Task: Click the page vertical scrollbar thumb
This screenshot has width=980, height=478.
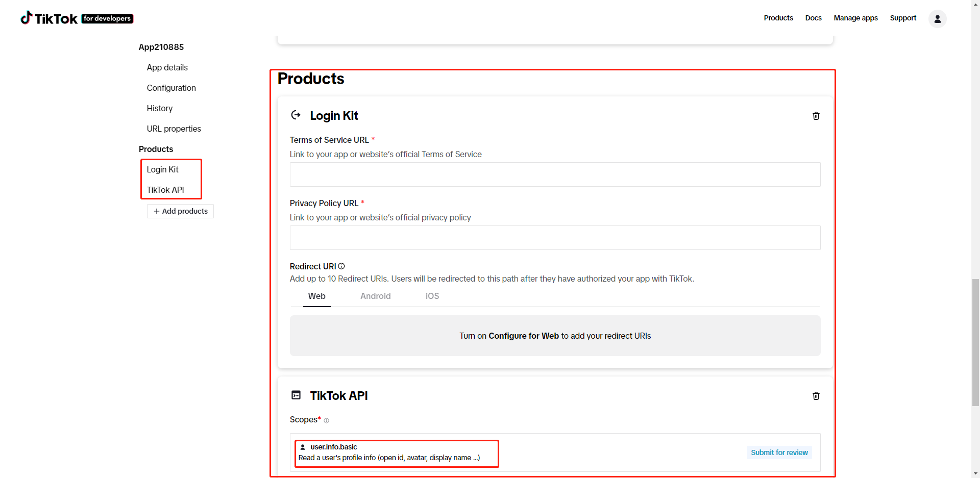Action: coord(975,343)
